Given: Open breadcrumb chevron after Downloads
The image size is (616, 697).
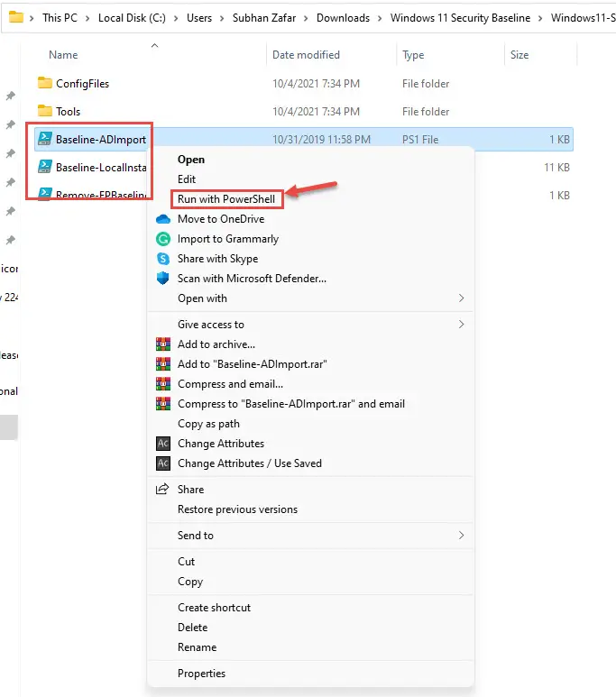Looking at the screenshot, I should tap(380, 18).
